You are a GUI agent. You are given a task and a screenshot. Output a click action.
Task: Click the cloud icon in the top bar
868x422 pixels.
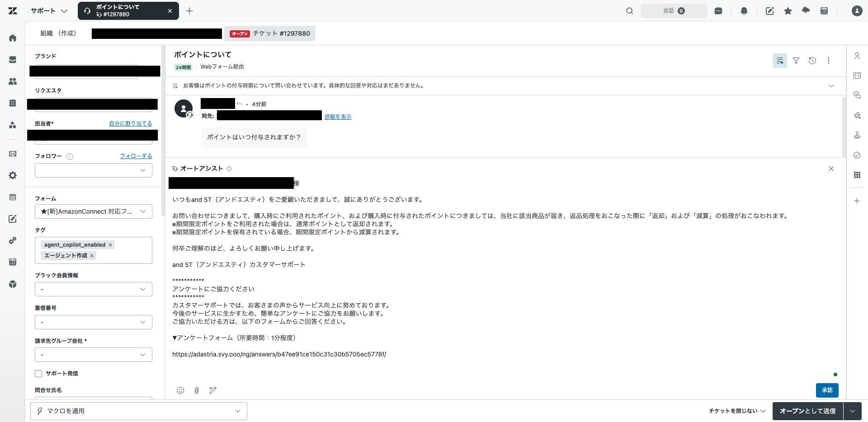(806, 10)
